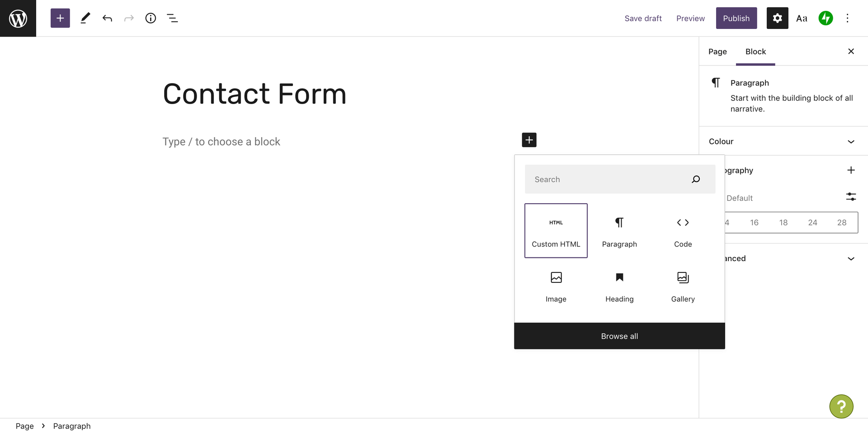Click the block Search field
Viewport: 868px width, 433px height.
point(620,179)
